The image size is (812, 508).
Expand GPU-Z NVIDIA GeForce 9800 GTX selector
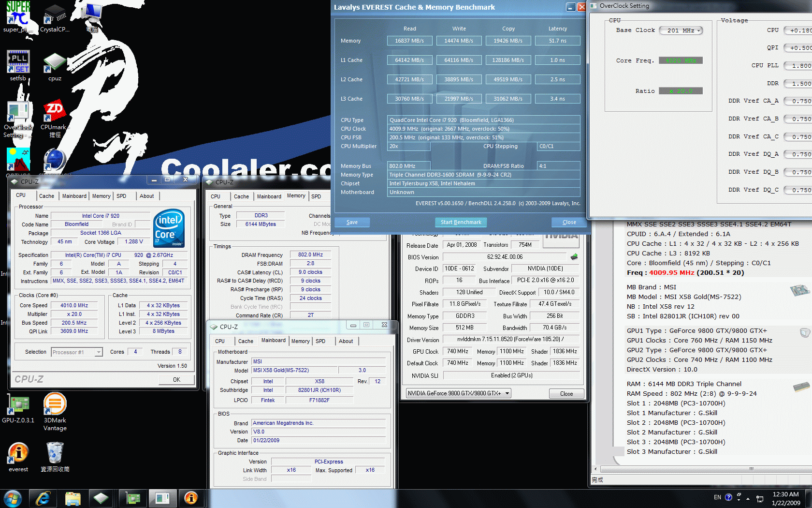pos(507,393)
